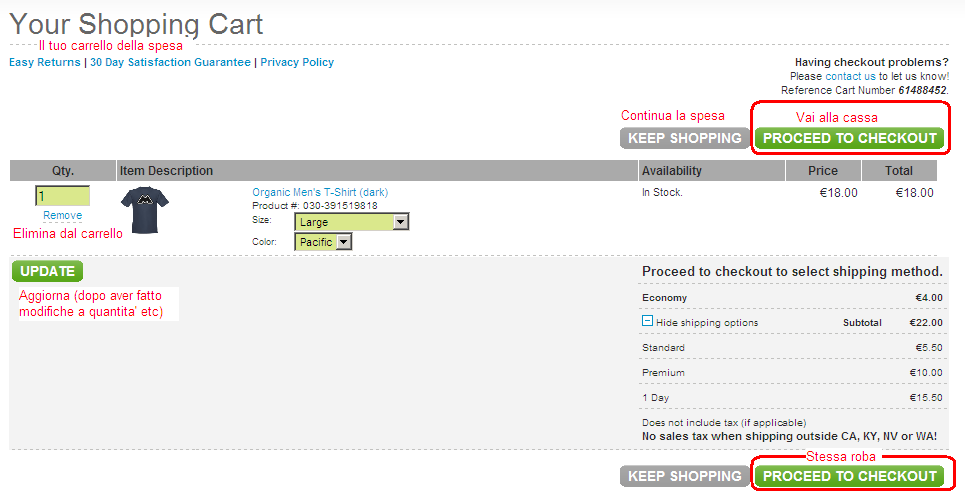The height and width of the screenshot is (492, 965).
Task: Click the 1 Day shipping option row
Action: (x=791, y=398)
